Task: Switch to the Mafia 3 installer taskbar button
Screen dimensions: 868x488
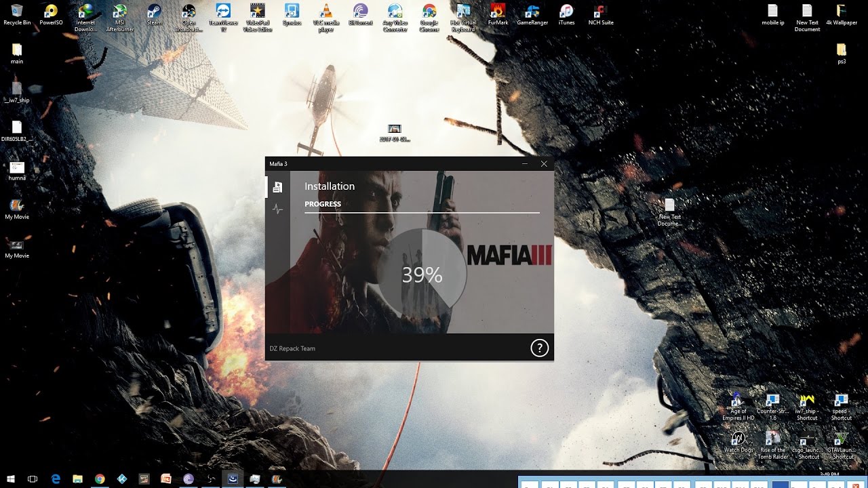Action: [x=233, y=479]
